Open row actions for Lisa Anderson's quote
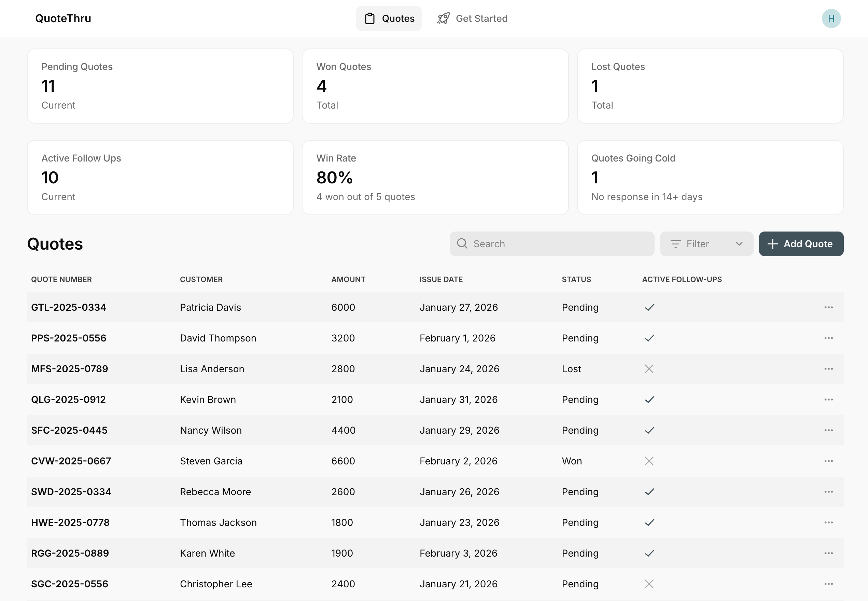The width and height of the screenshot is (868, 601). tap(828, 369)
